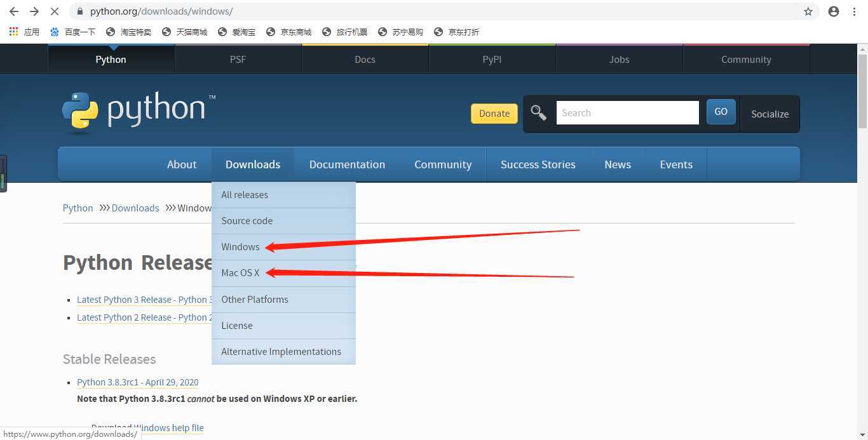Choose Mac OS X from Downloads menu
This screenshot has height=440, width=868.
283,273
